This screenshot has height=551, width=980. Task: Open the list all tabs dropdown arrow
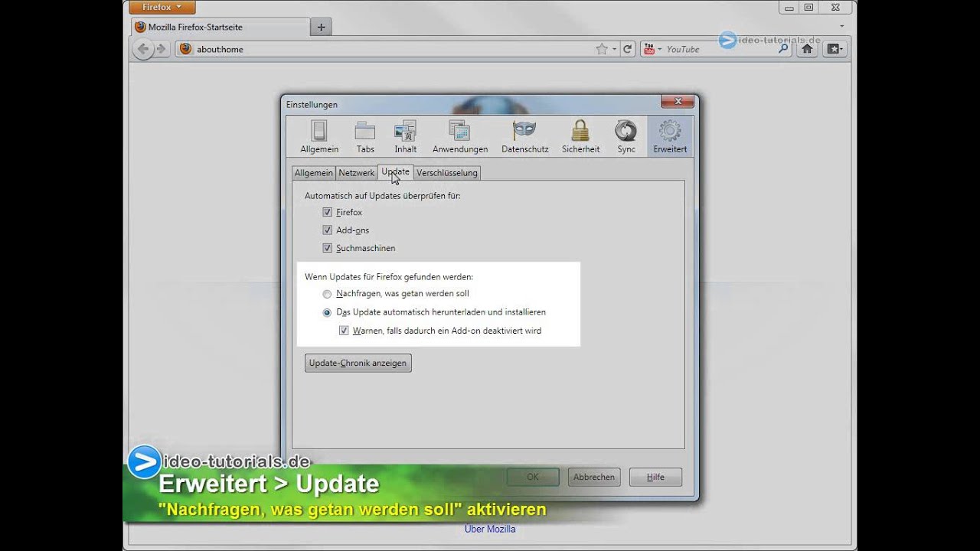click(x=842, y=27)
